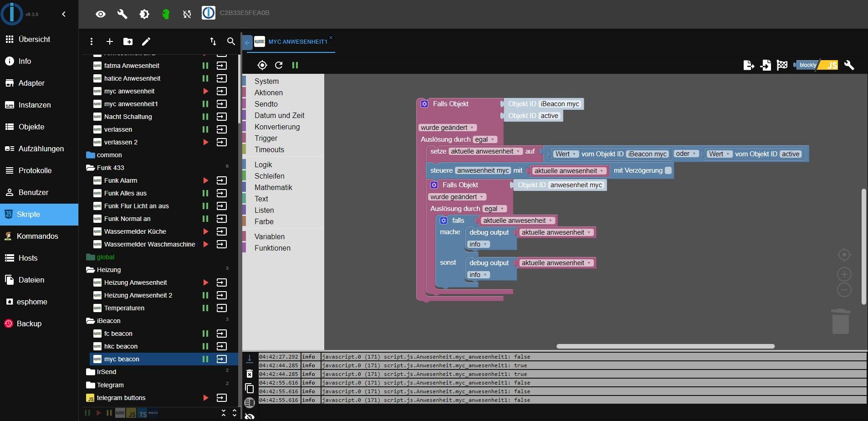Viewport: 868px width, 421px height.
Task: Click the search scripts magnifier icon
Action: 231,41
